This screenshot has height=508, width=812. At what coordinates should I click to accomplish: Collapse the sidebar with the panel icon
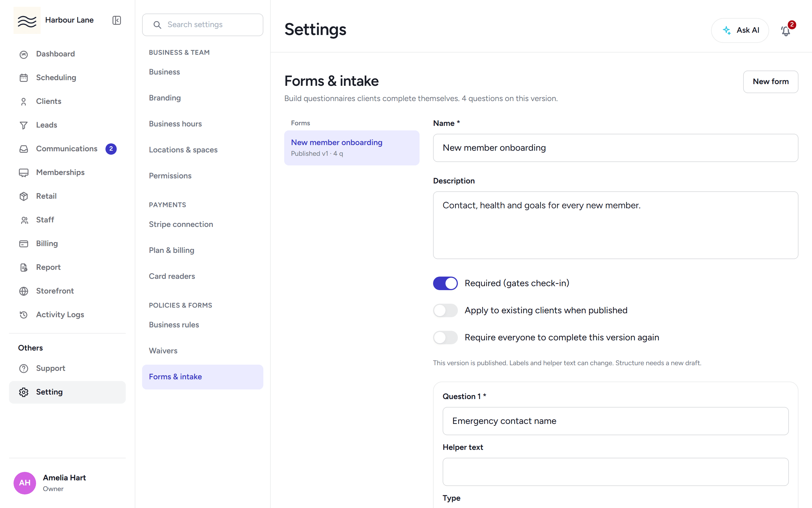click(x=116, y=20)
